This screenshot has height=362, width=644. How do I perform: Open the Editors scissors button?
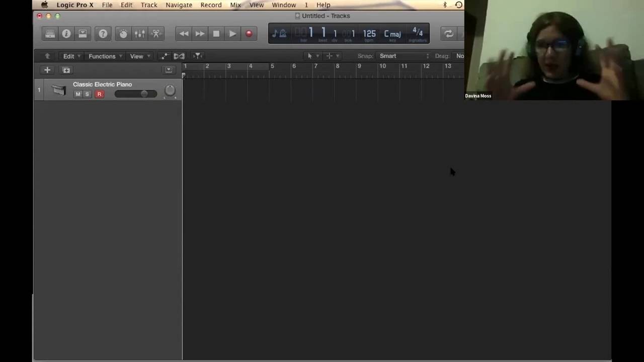(x=156, y=34)
